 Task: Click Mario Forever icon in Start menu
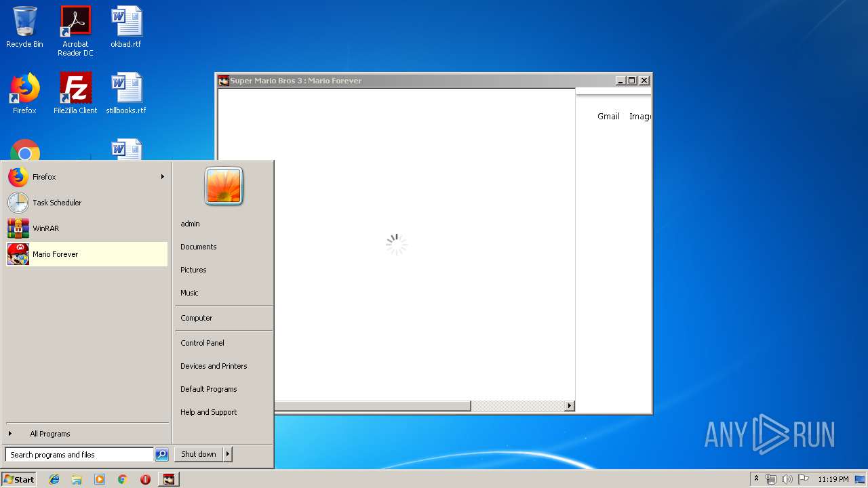pos(18,254)
